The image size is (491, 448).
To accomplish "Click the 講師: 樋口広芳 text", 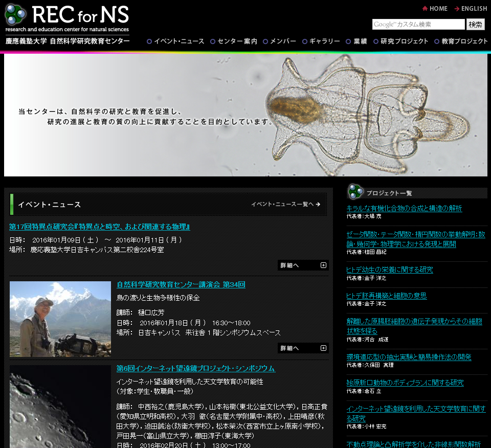I will 140,312.
